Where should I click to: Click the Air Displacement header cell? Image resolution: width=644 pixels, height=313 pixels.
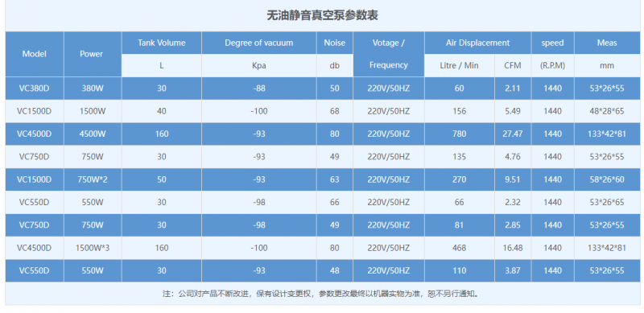tap(477, 43)
